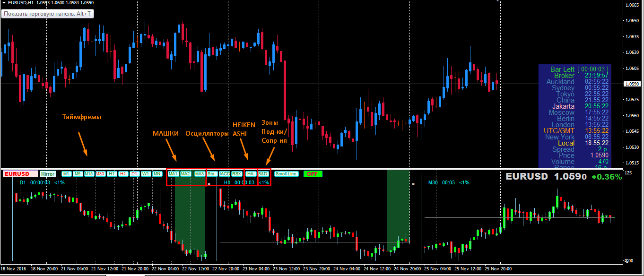Toggle the MA1 moving average

(173, 174)
